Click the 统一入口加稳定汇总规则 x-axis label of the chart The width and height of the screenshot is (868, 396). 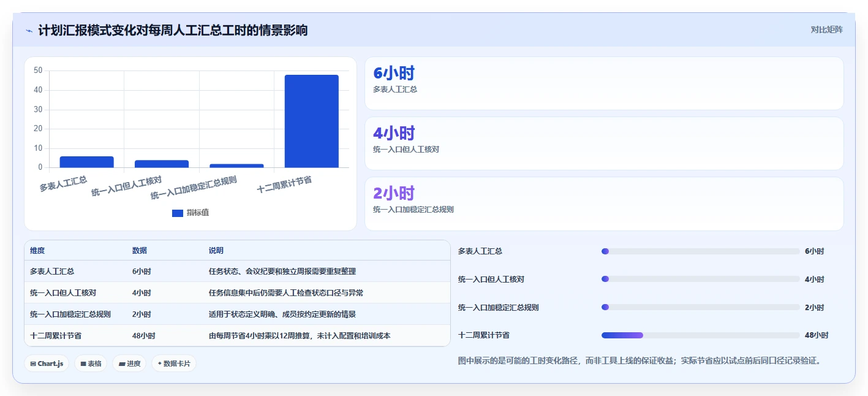pyautogui.click(x=194, y=188)
